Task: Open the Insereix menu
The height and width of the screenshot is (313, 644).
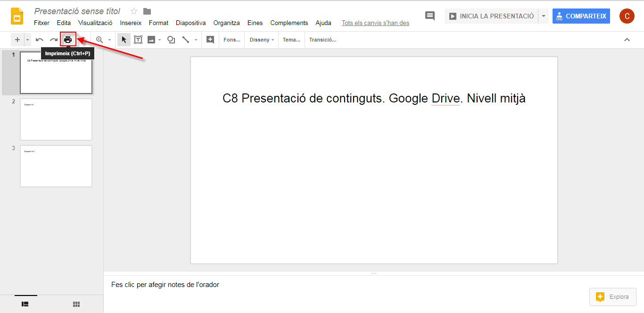Action: point(131,23)
